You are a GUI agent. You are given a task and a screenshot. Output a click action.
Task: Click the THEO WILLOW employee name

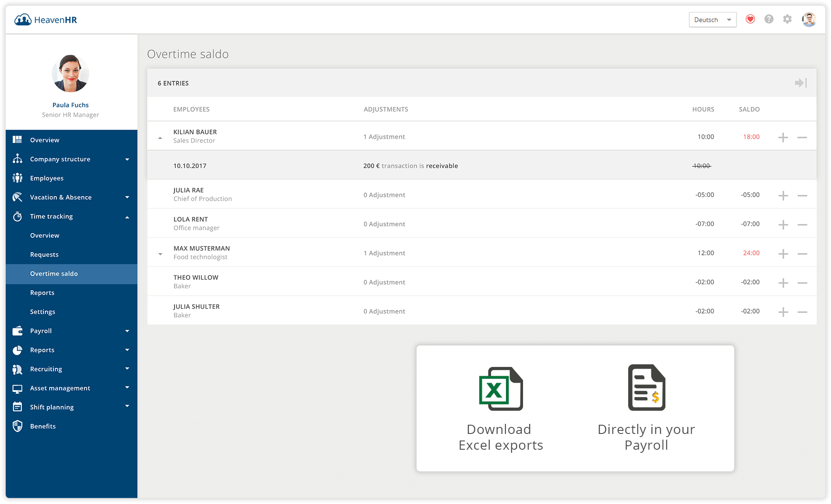196,278
